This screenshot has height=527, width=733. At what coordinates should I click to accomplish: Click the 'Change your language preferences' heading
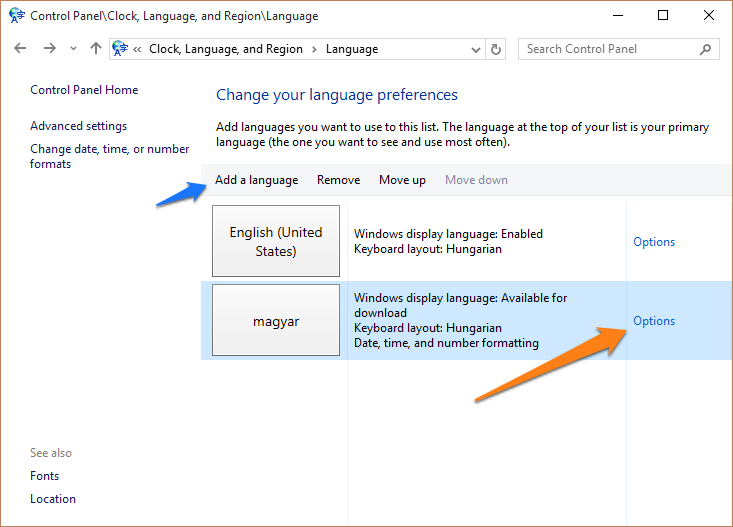[x=337, y=95]
